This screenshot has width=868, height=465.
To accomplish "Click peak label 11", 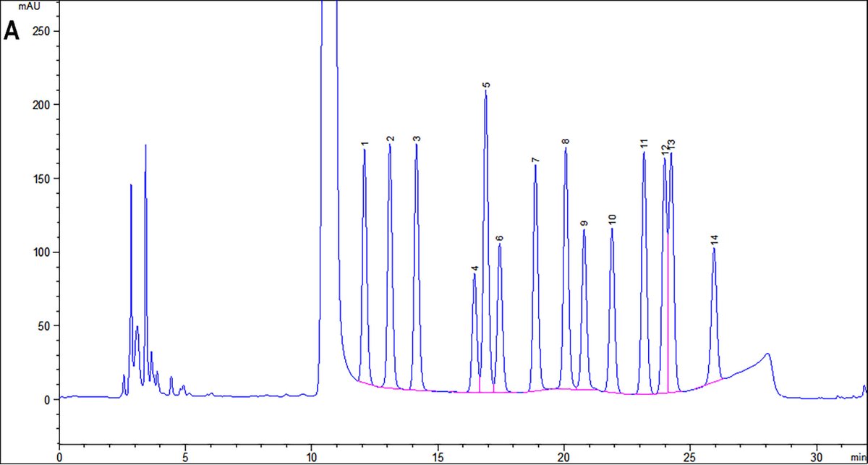I will pyautogui.click(x=644, y=143).
